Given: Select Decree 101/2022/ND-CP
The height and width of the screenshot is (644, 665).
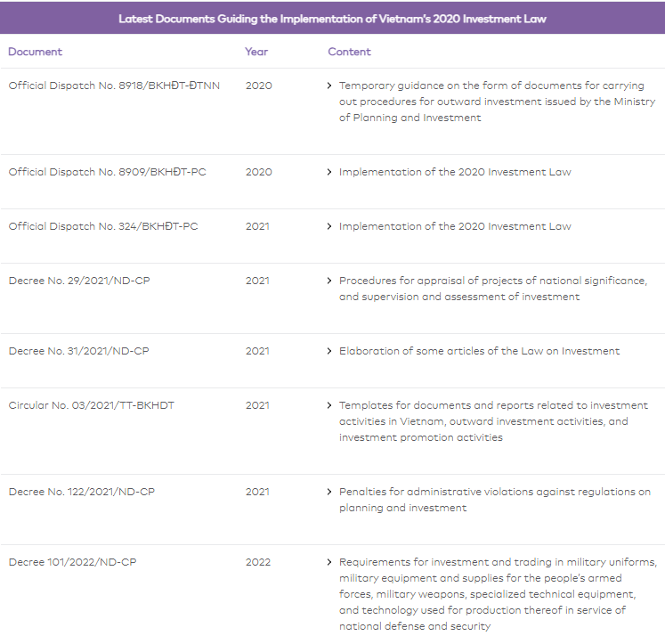Looking at the screenshot, I should pos(72,562).
